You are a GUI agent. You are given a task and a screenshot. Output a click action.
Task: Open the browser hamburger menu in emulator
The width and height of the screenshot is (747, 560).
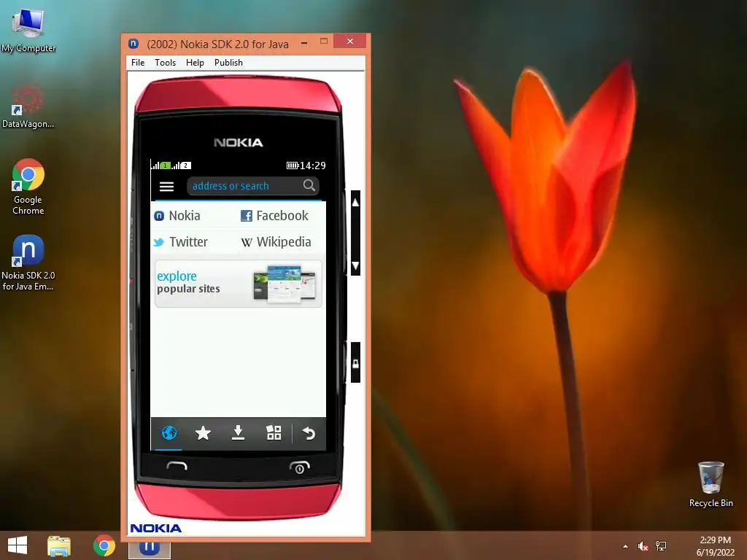click(x=166, y=186)
